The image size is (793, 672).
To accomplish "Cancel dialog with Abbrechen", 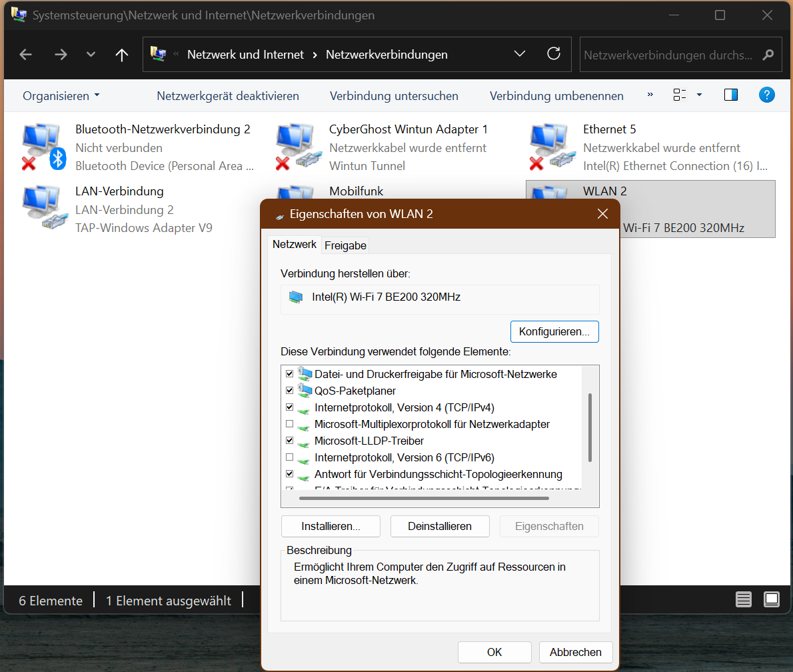I will [576, 652].
